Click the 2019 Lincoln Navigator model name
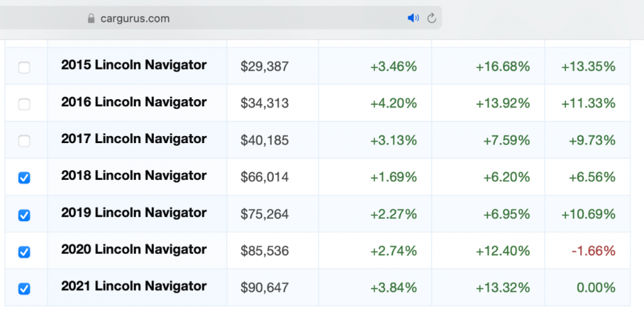Screen dimensions: 644x328 pos(134,213)
